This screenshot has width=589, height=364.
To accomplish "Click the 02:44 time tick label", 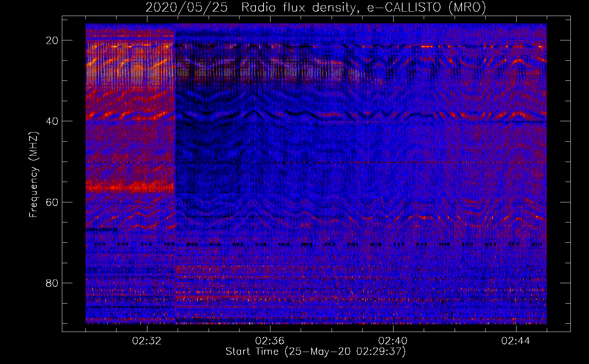I will click(x=516, y=341).
